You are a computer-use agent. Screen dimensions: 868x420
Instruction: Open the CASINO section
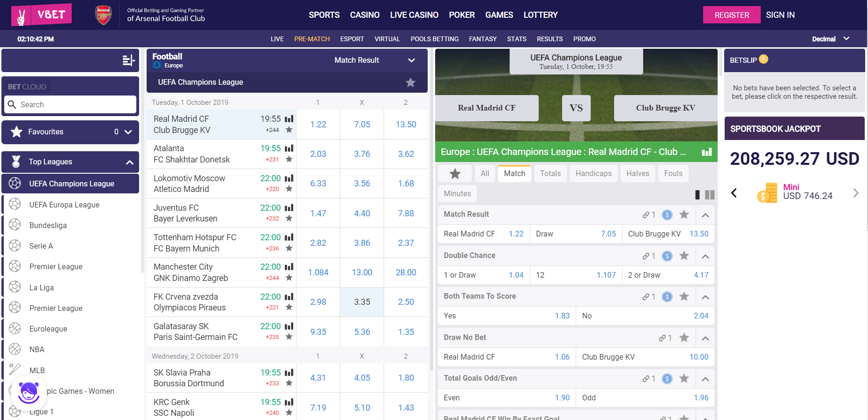coord(364,15)
